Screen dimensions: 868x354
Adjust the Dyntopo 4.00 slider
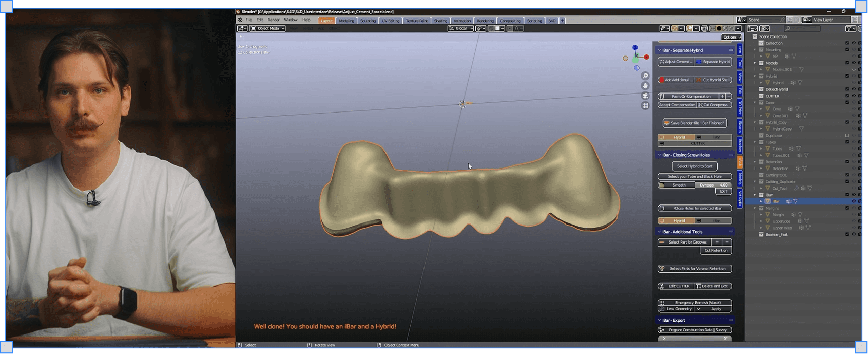pos(713,185)
